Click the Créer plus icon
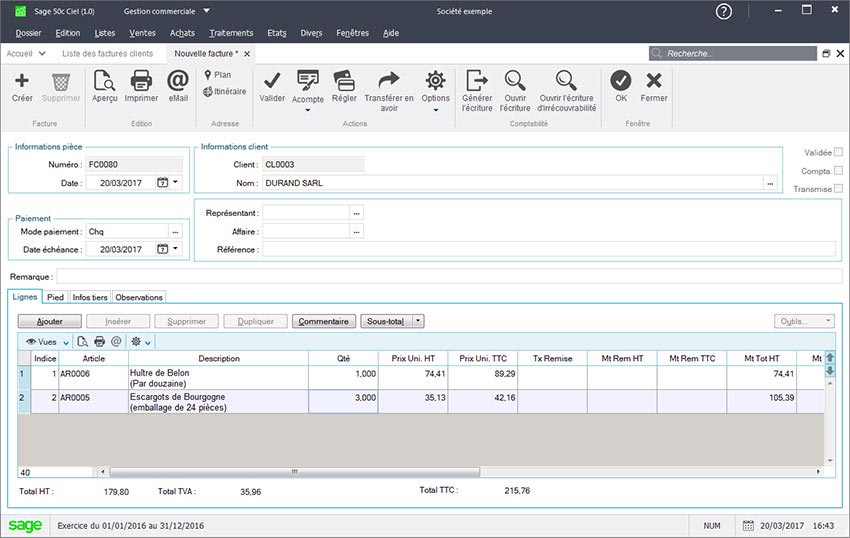Image resolution: width=850 pixels, height=538 pixels. click(x=21, y=81)
